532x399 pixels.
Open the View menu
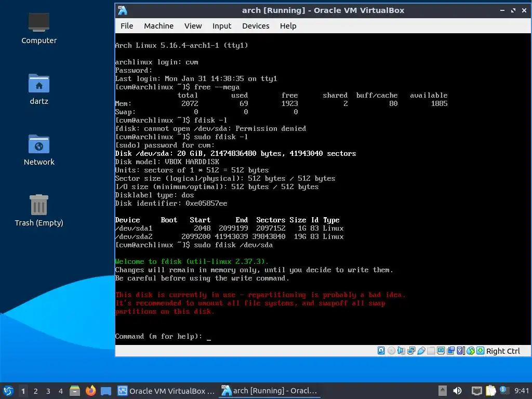click(x=193, y=26)
